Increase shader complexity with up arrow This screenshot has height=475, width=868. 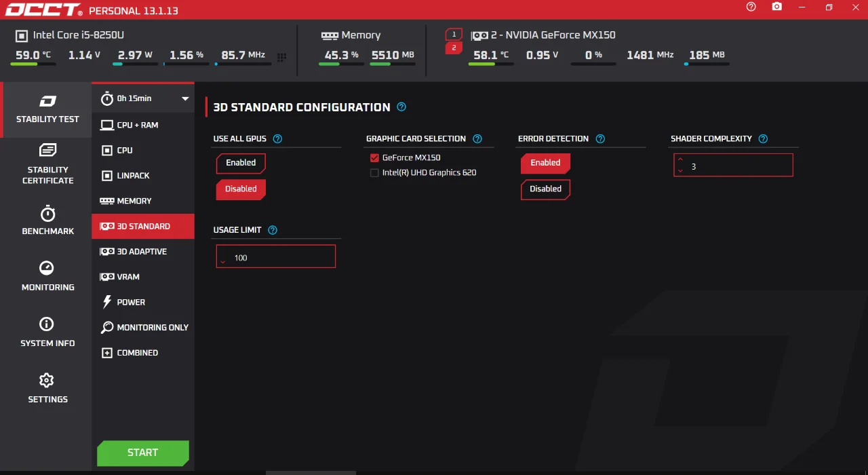(680, 160)
